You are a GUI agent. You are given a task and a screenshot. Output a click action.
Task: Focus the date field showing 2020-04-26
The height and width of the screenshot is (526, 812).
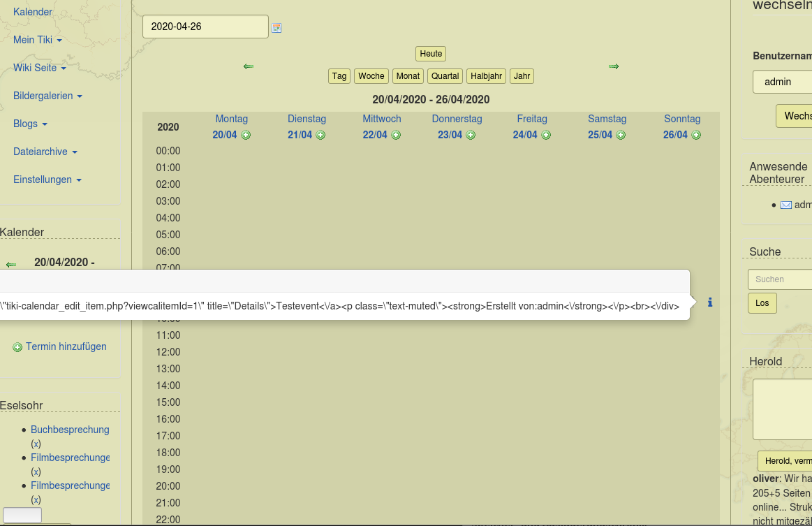point(205,27)
